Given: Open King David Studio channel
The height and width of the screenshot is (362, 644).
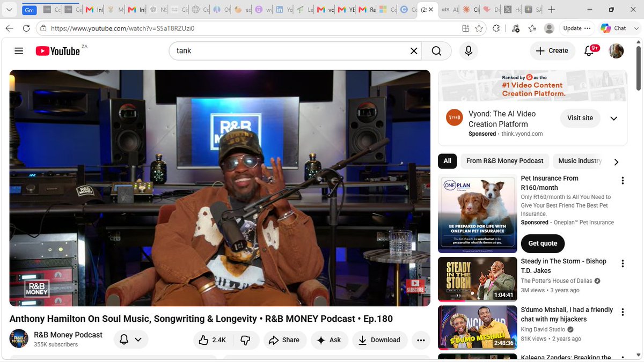Looking at the screenshot, I should click(543, 329).
